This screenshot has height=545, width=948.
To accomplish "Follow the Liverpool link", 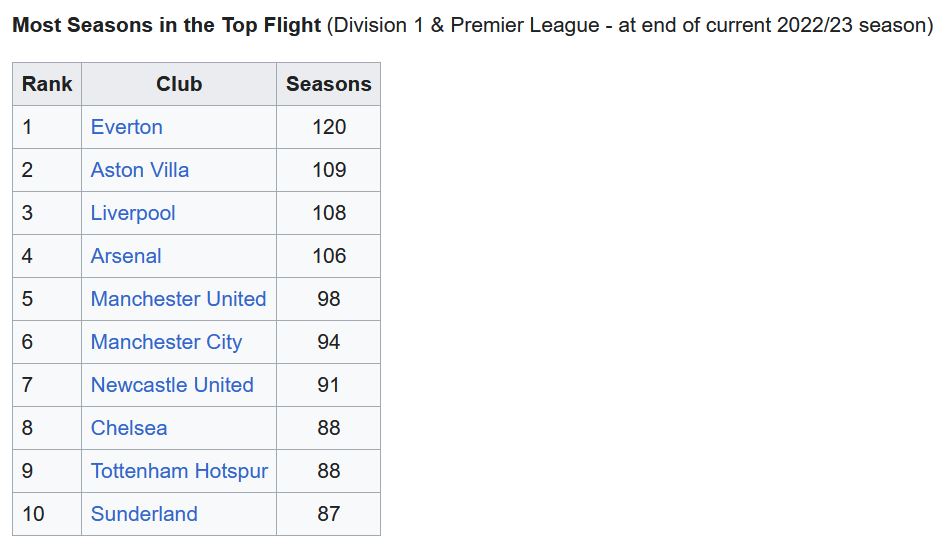I will pyautogui.click(x=133, y=213).
